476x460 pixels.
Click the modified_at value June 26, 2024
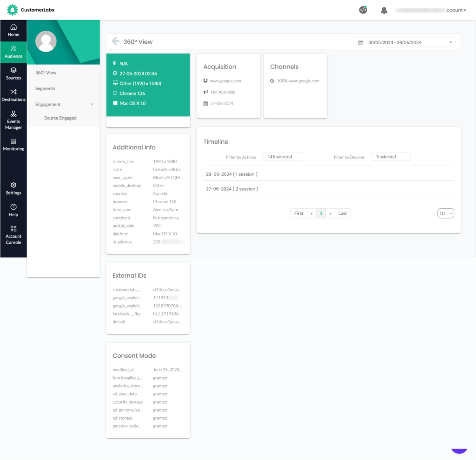168,370
